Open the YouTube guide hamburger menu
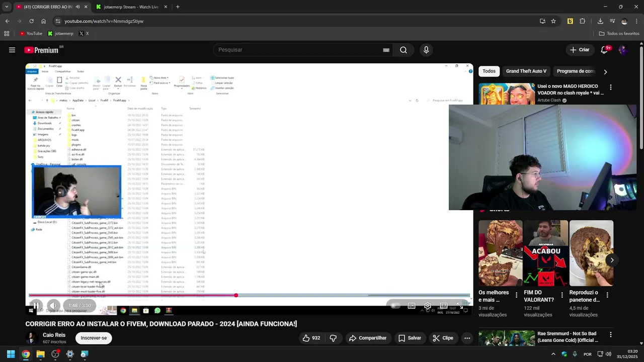Screen dimensions: 644x362 coord(12,50)
